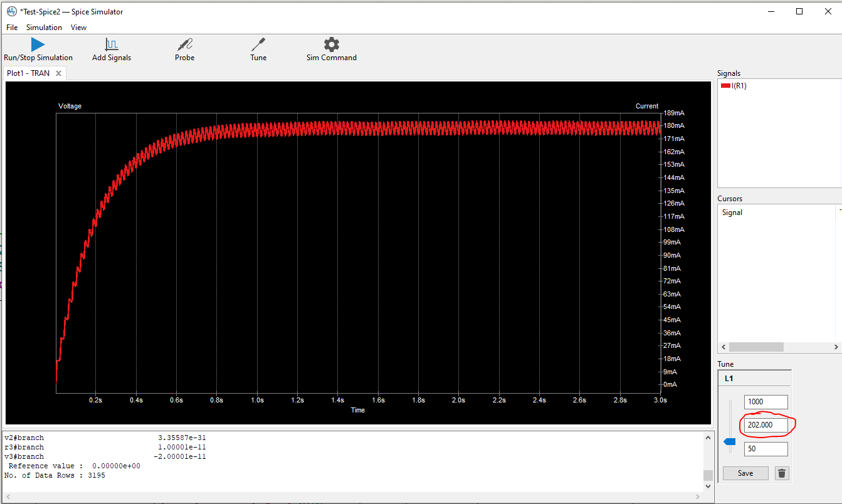This screenshot has height=504, width=842.
Task: Click the 180mA current axis tick
Action: [x=674, y=125]
